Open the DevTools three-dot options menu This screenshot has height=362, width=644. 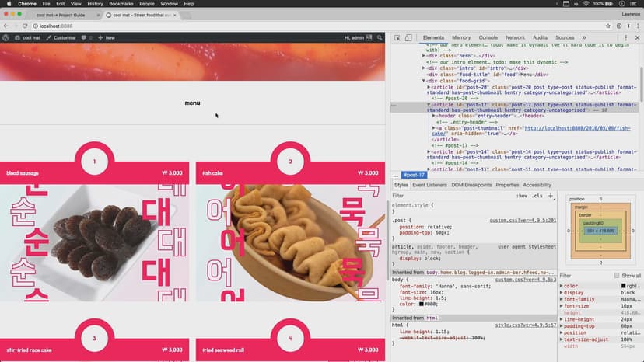pos(625,37)
